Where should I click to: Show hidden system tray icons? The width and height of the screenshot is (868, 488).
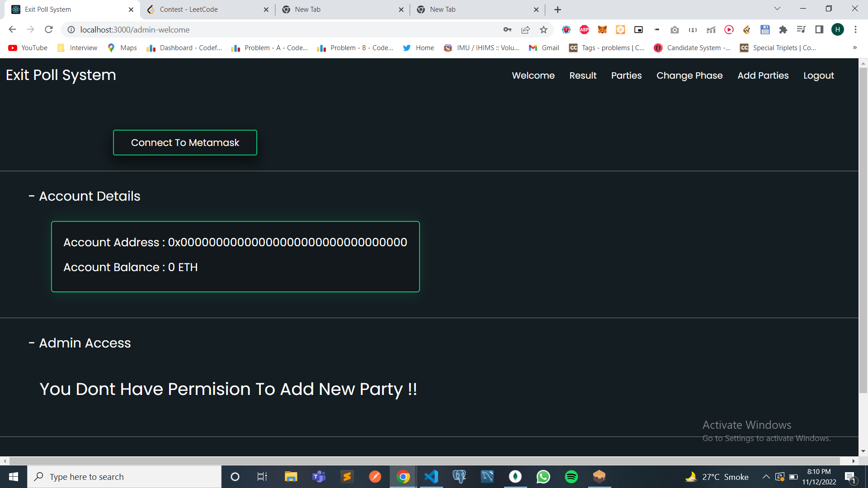766,477
